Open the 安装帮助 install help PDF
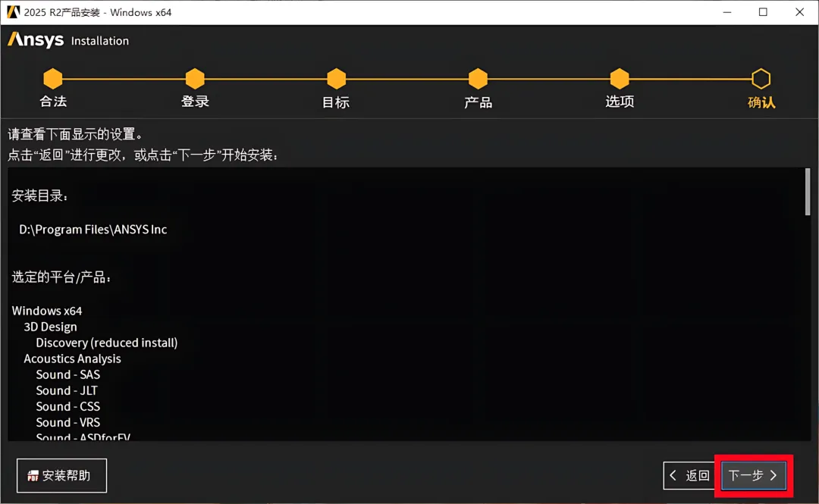Image resolution: width=819 pixels, height=504 pixels. point(61,475)
